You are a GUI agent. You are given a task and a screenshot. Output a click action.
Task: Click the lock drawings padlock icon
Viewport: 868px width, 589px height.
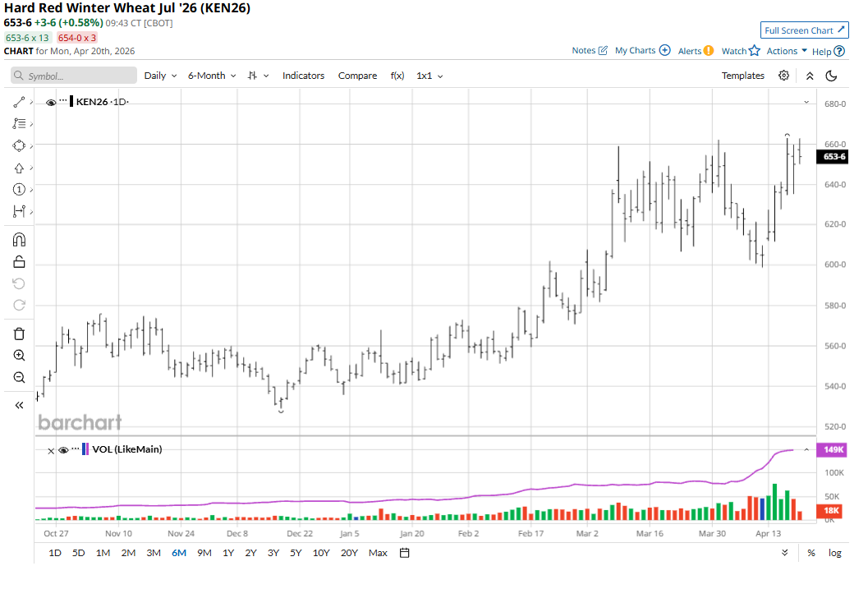[19, 262]
